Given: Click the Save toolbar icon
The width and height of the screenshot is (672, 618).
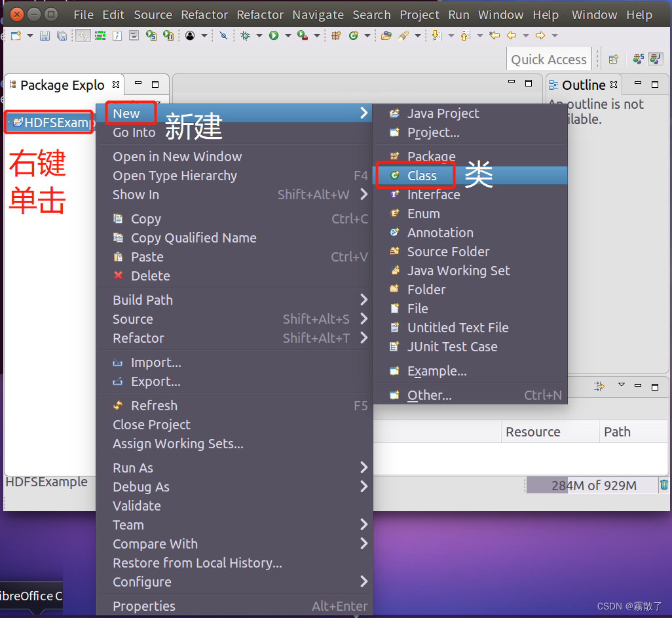Looking at the screenshot, I should click(45, 35).
